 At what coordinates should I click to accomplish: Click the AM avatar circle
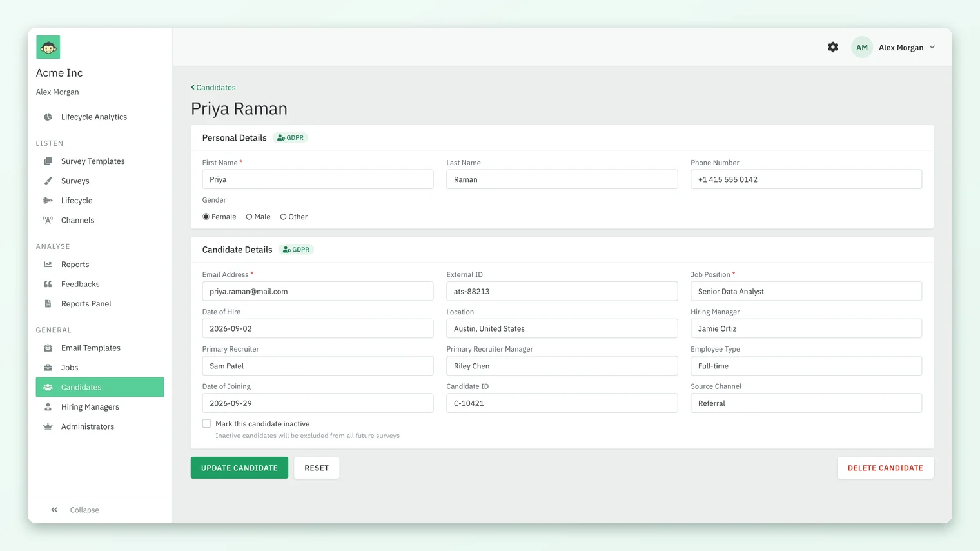pos(862,47)
